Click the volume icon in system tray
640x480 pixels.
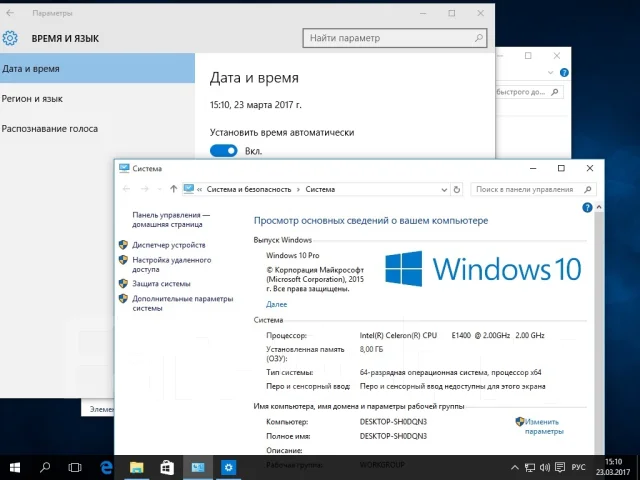tap(545, 468)
